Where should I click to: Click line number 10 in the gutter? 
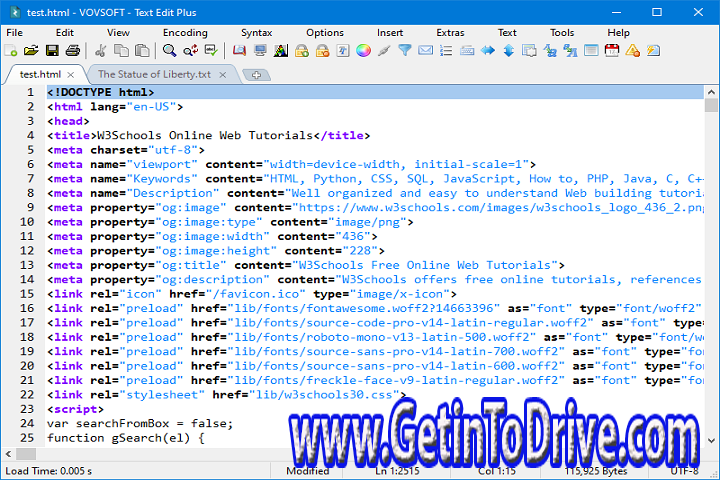[x=27, y=222]
